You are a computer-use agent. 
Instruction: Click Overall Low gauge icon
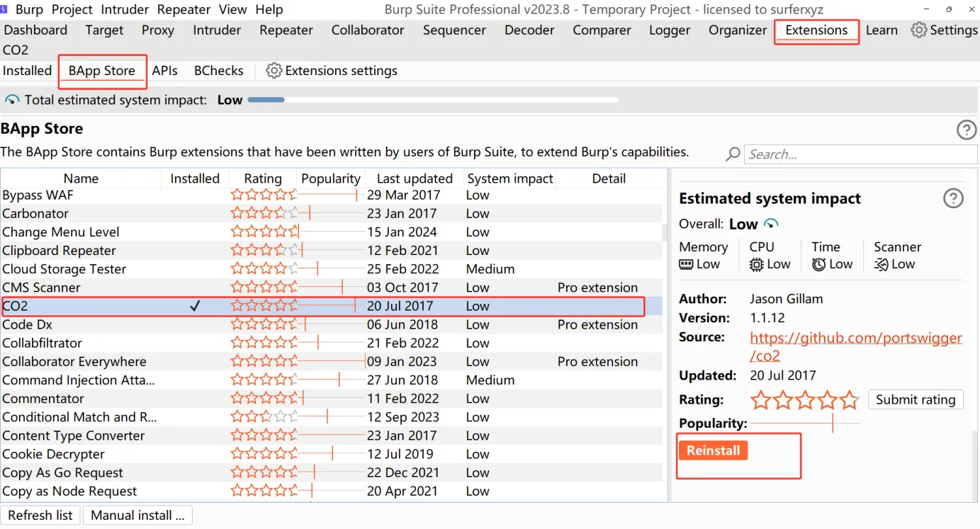point(771,224)
